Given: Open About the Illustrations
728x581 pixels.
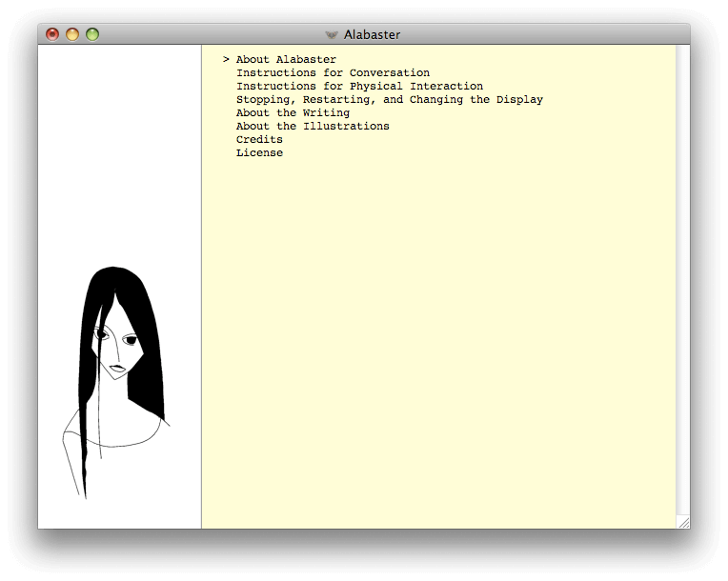Looking at the screenshot, I should pyautogui.click(x=313, y=127).
